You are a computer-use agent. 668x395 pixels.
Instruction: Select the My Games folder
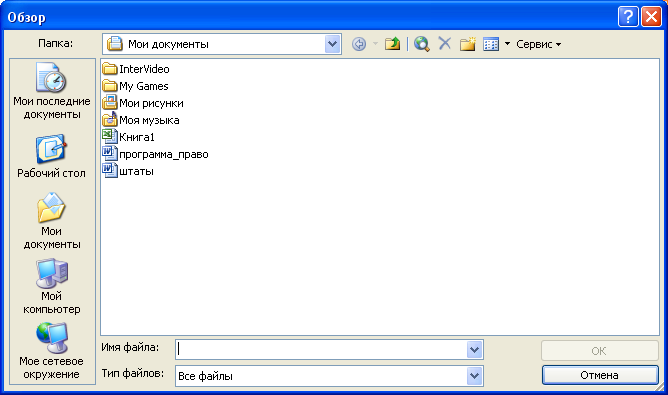pos(135,86)
